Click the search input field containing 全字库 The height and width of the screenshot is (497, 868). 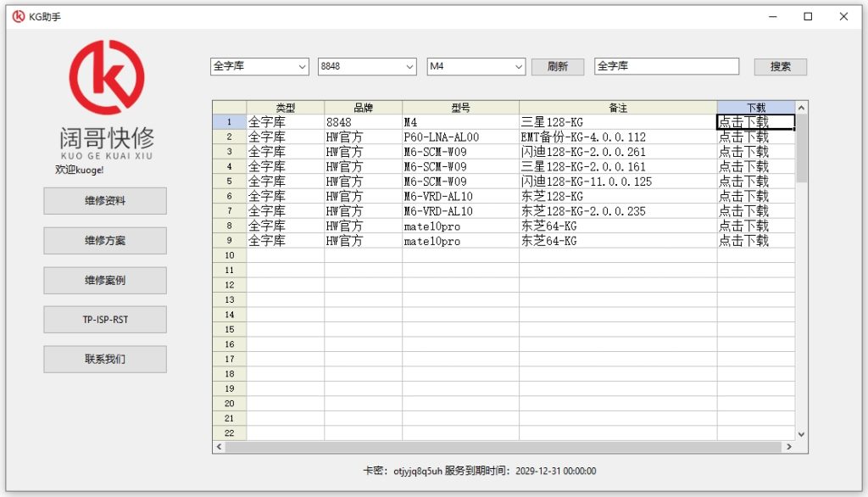[x=666, y=66]
